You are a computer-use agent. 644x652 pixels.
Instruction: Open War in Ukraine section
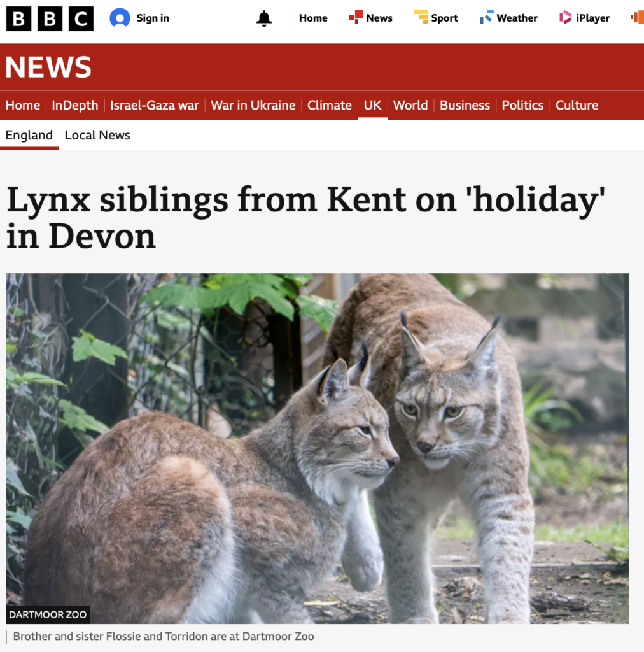(253, 105)
